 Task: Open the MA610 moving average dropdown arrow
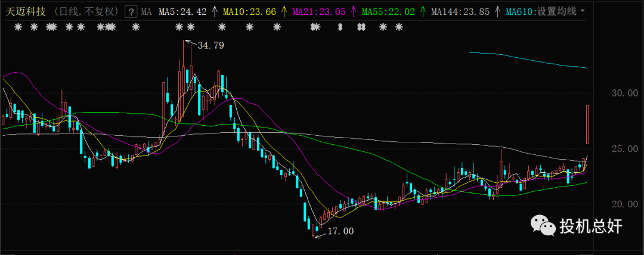click(x=583, y=11)
